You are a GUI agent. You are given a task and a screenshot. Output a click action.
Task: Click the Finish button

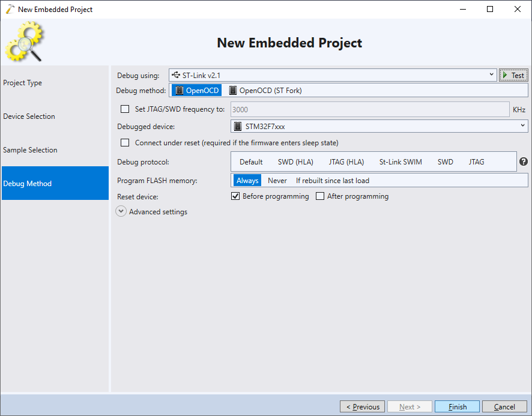[457, 406]
